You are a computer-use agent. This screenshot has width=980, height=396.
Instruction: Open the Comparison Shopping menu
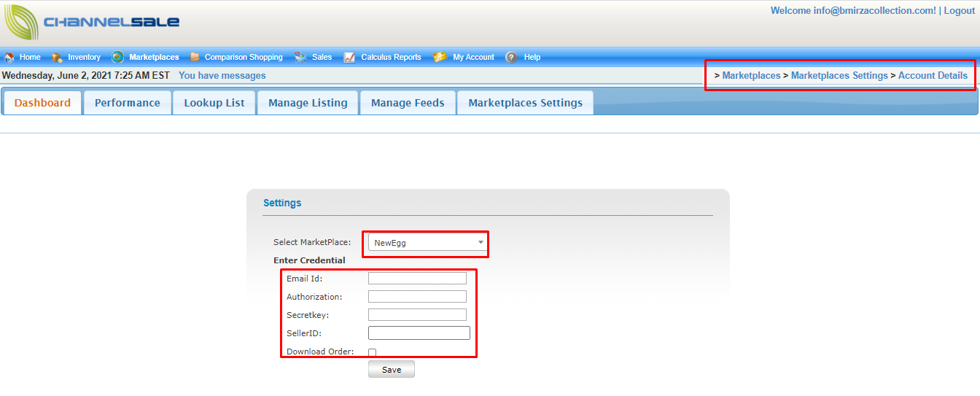[x=244, y=57]
